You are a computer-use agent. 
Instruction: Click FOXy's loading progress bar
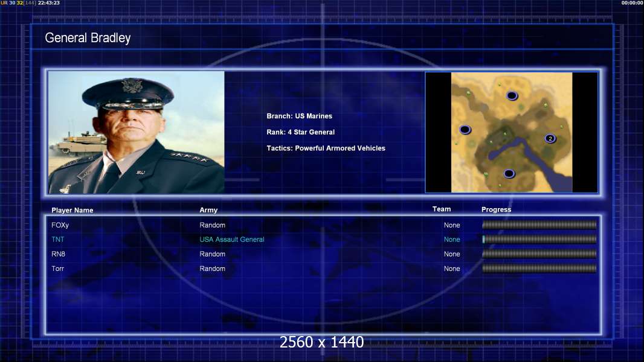[x=539, y=224]
